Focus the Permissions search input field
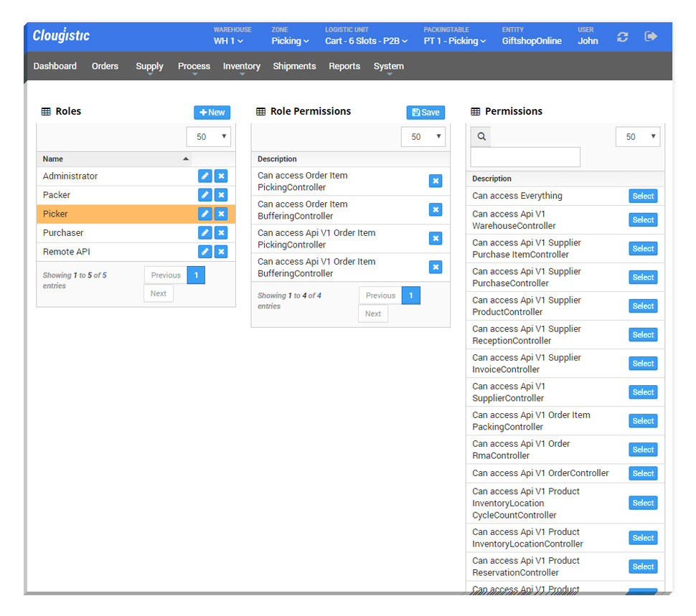The image size is (696, 616). coord(525,157)
